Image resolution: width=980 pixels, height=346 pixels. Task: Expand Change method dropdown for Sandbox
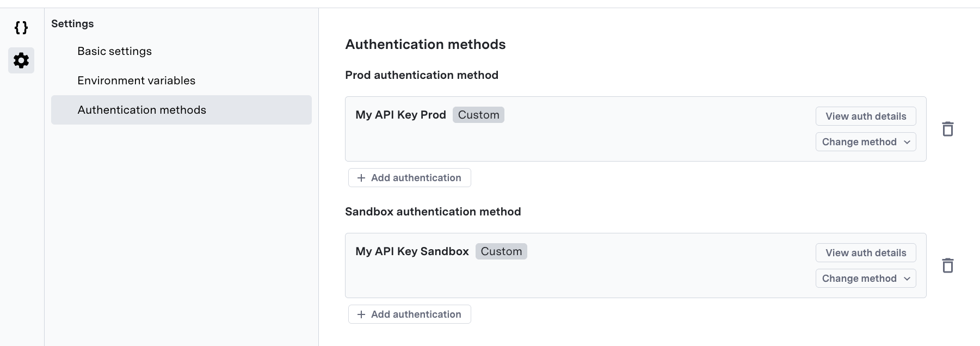click(x=865, y=279)
